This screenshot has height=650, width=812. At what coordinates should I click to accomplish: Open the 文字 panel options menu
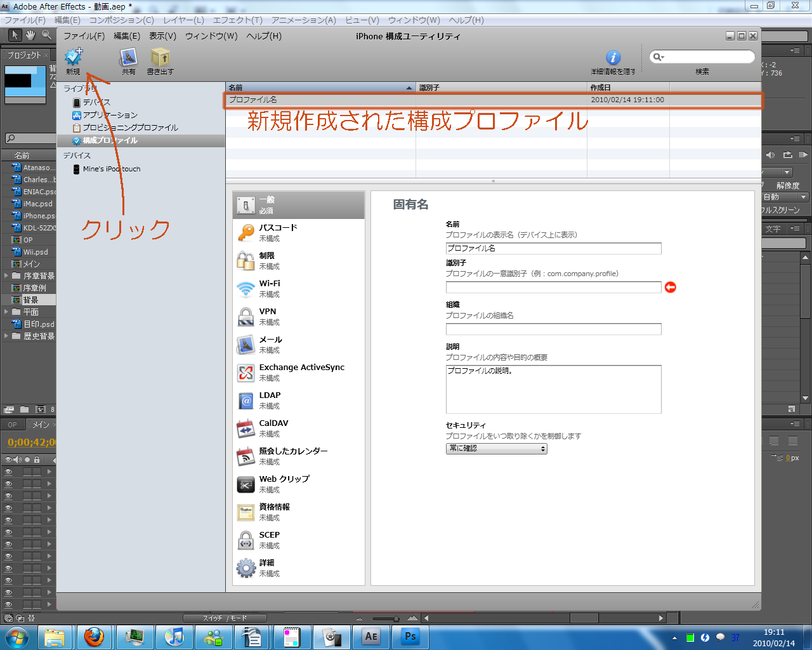point(796,229)
